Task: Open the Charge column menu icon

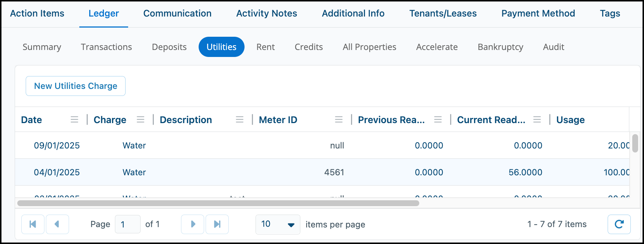Action: (141, 120)
